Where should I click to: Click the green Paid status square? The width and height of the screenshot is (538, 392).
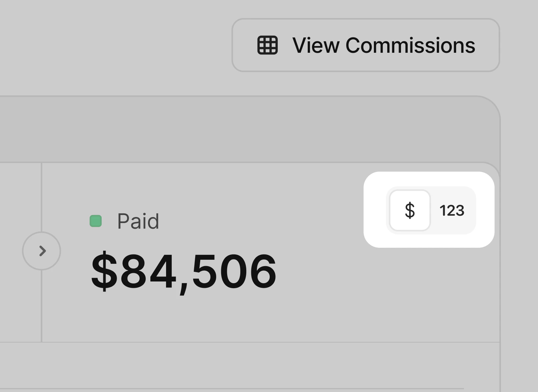tap(96, 221)
